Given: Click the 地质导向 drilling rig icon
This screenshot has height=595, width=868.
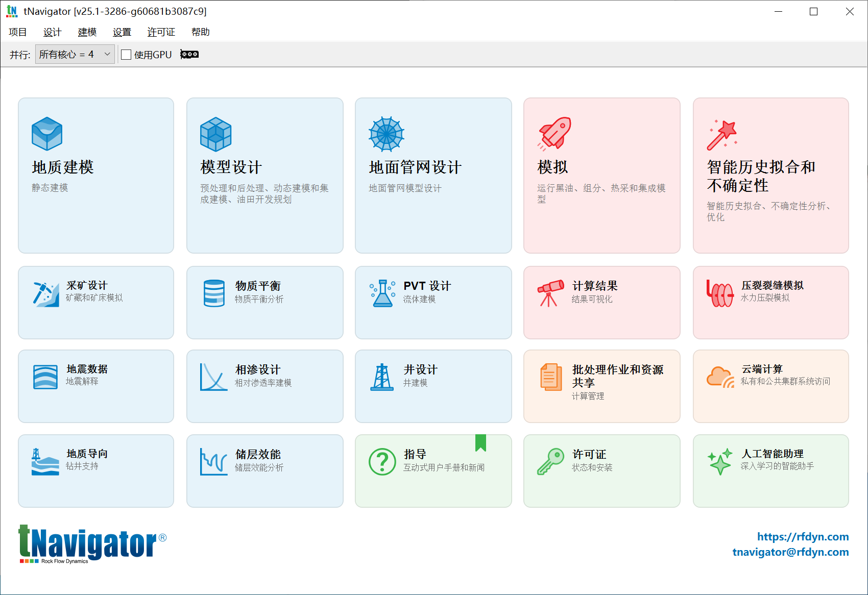Looking at the screenshot, I should [45, 461].
